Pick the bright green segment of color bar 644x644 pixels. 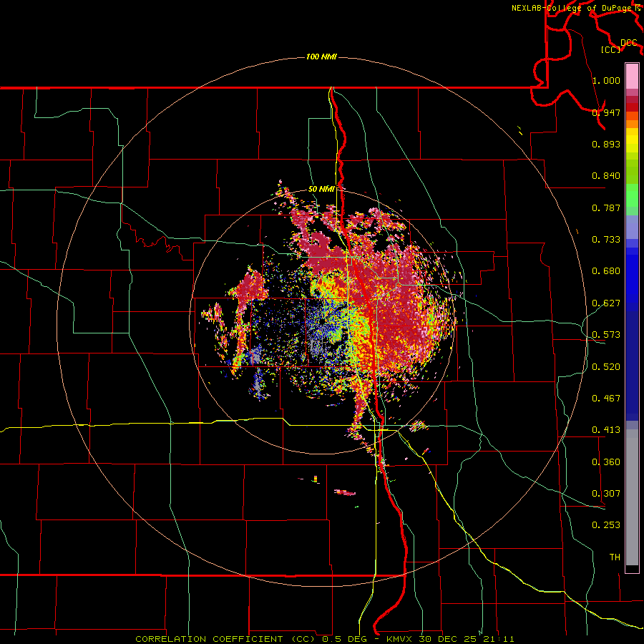pyautogui.click(x=632, y=195)
